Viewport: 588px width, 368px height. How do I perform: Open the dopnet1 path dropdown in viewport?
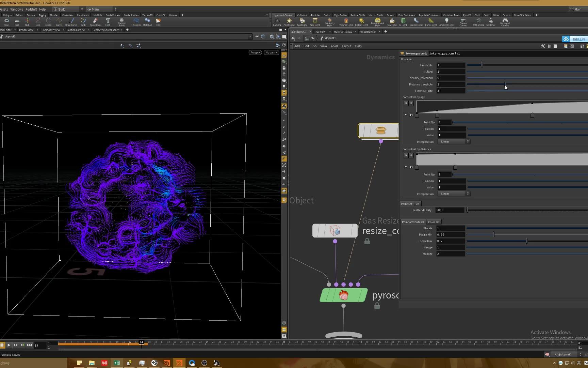point(250,36)
